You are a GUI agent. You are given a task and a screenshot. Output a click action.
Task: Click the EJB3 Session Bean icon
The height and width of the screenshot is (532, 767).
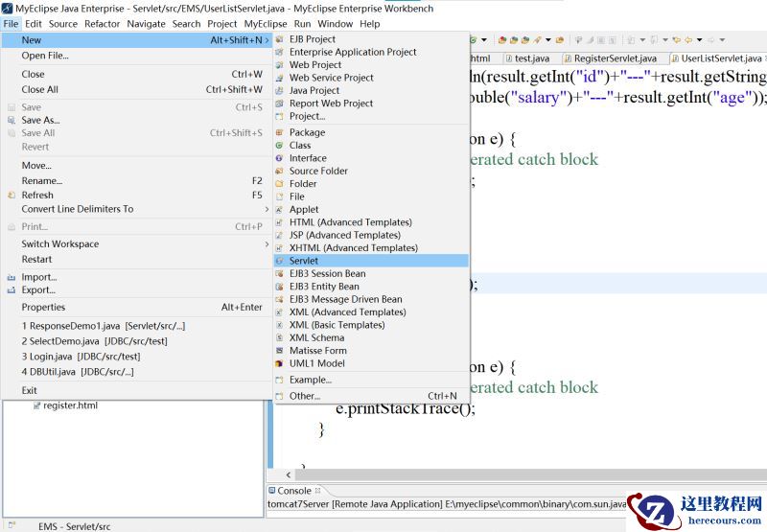279,273
